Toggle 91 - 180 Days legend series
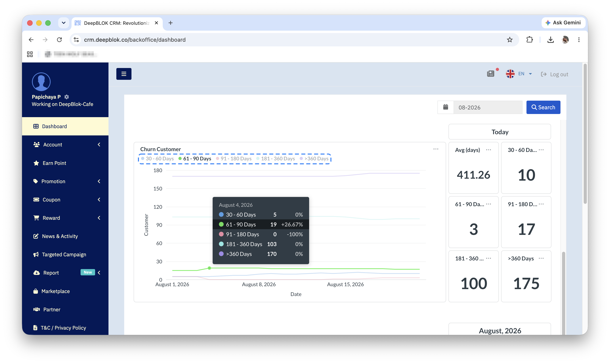 [x=234, y=159]
